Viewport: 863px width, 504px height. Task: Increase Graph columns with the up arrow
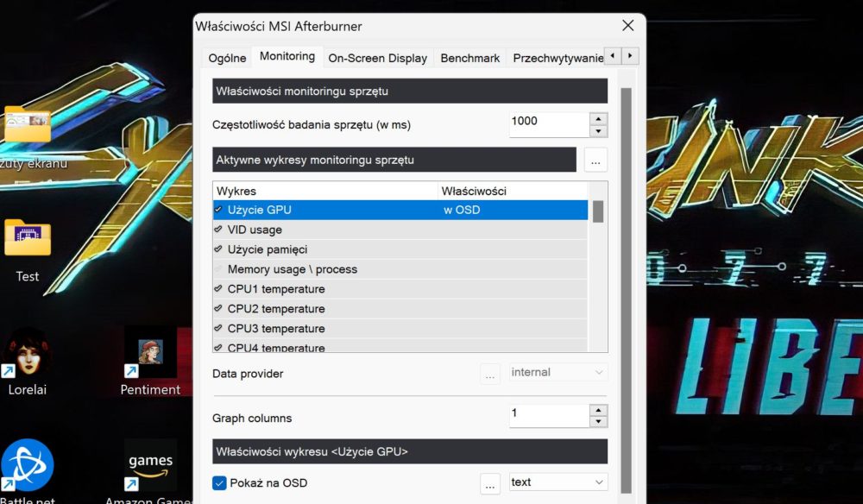[x=598, y=410]
